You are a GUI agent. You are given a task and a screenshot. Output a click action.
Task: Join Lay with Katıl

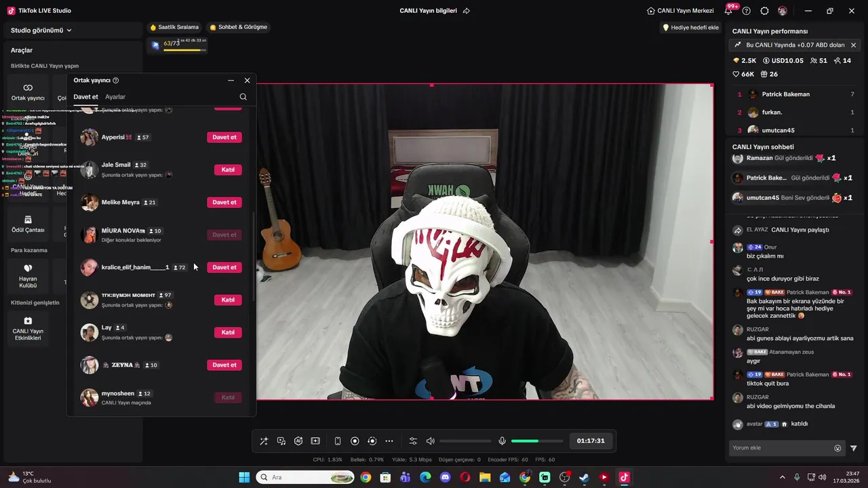pyautogui.click(x=228, y=332)
